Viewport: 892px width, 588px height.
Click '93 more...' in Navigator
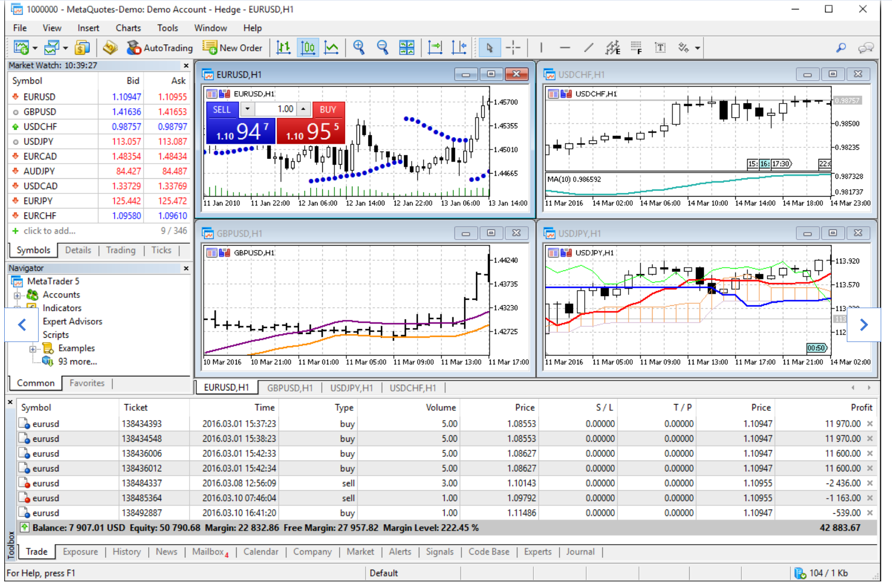coord(77,362)
